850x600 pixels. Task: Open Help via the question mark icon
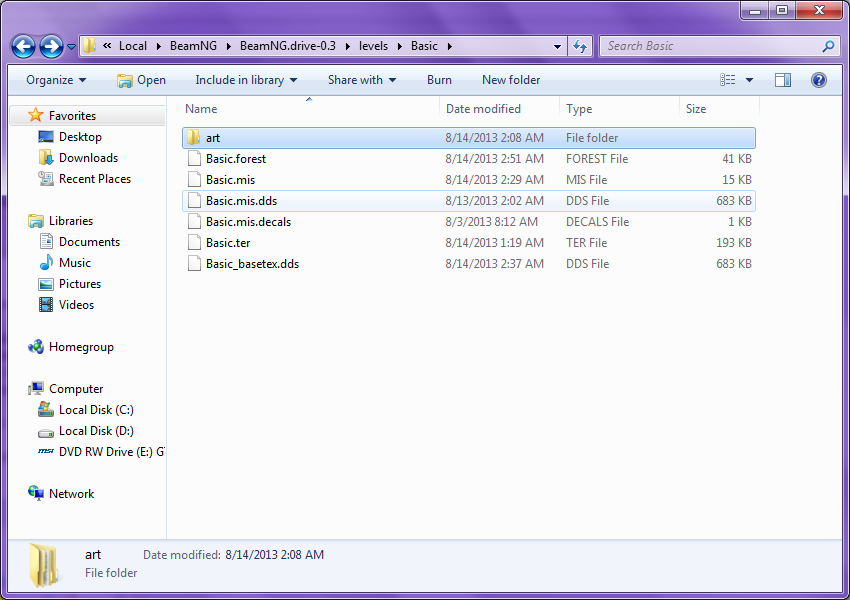(x=819, y=80)
